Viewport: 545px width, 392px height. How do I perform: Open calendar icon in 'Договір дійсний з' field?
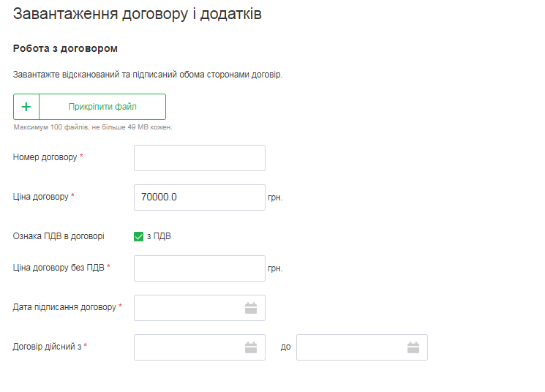(x=251, y=347)
